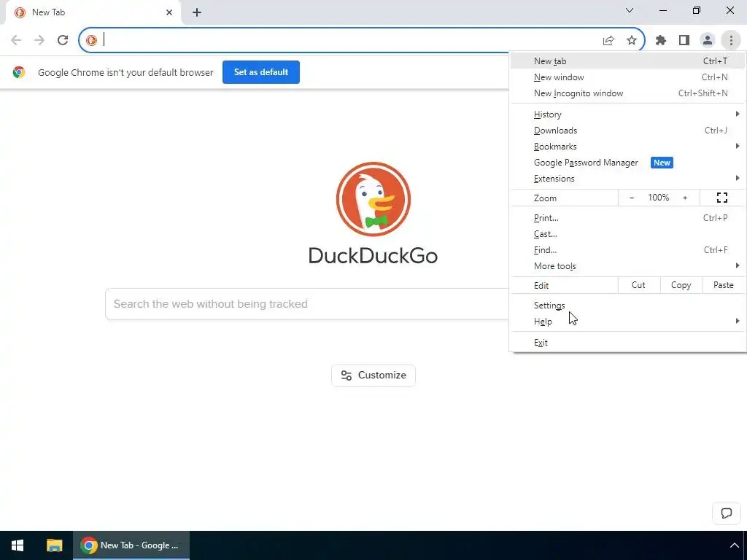Select New window menu item
The image size is (747, 560).
627,77
